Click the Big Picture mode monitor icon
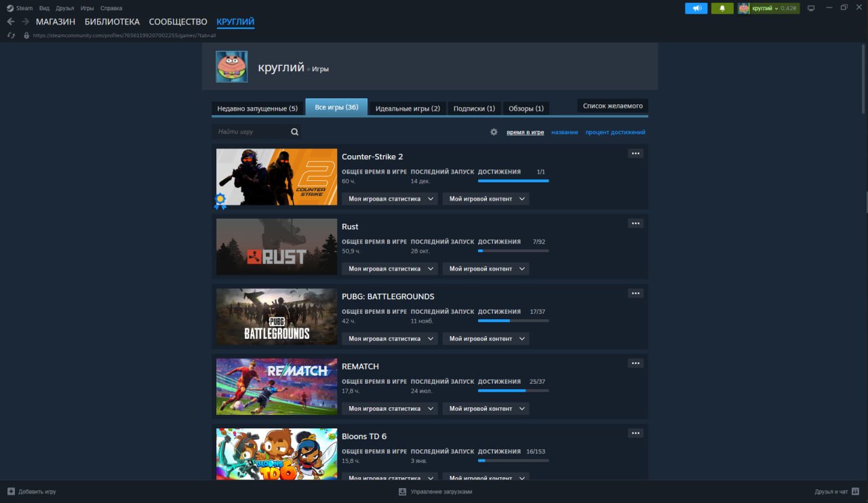The image size is (868, 503). pyautogui.click(x=810, y=8)
